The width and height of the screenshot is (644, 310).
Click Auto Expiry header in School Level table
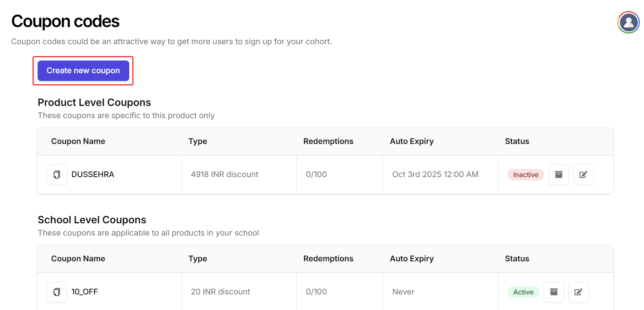[x=411, y=259]
